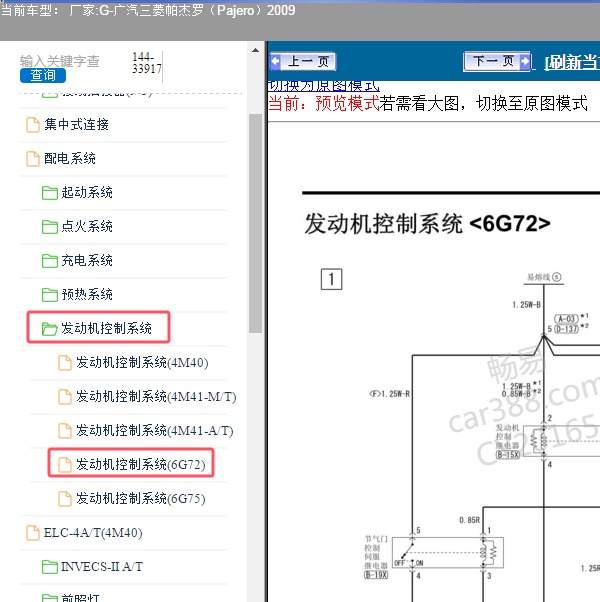
Task: Go to previous page with 上一页
Action: pos(303,61)
